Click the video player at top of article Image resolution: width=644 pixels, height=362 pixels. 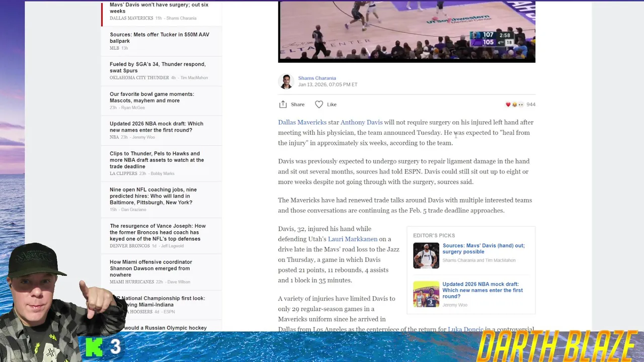(407, 31)
